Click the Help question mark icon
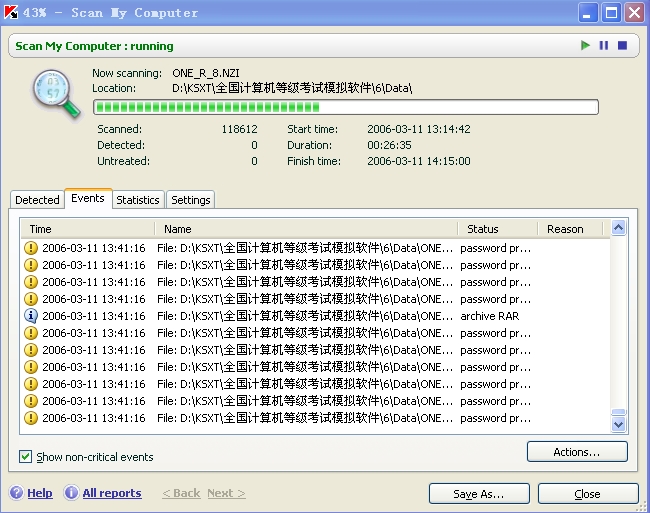Image resolution: width=650 pixels, height=513 pixels. tap(17, 493)
